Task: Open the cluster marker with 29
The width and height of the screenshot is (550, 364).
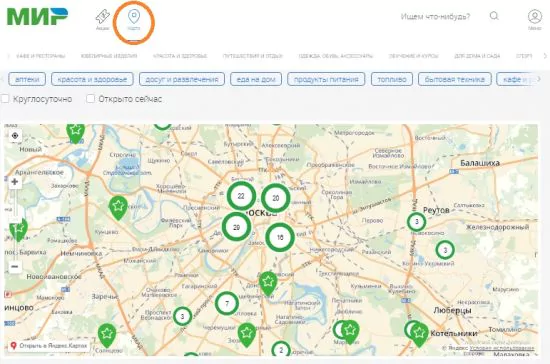Action: tap(236, 227)
